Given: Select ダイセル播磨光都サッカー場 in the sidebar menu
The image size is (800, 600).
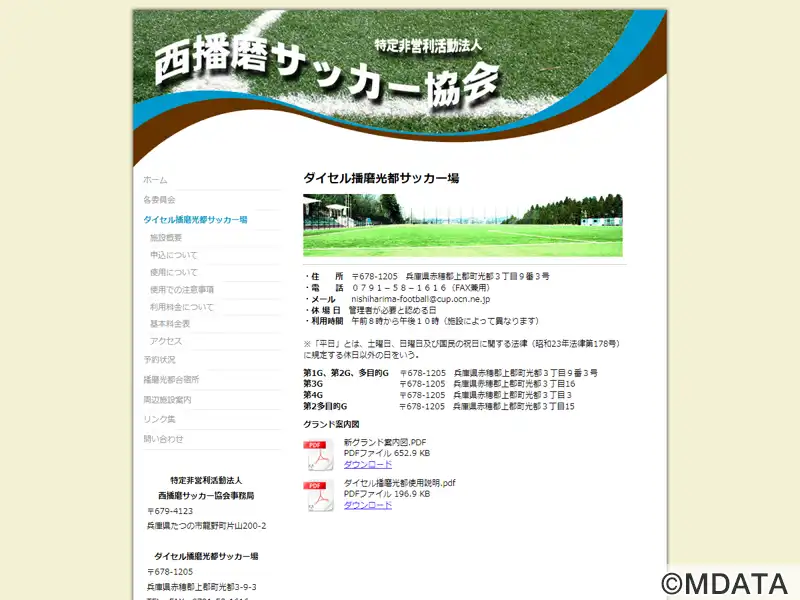Looking at the screenshot, I should coord(195,220).
